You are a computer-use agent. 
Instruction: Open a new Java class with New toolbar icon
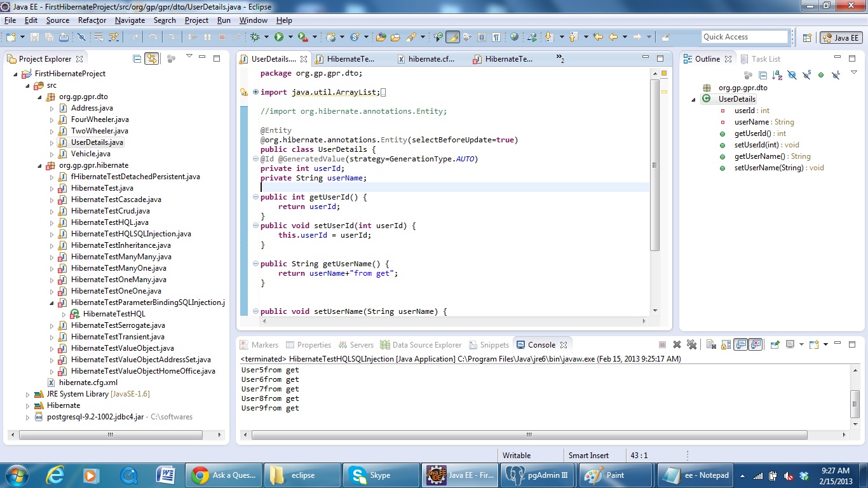tap(11, 36)
